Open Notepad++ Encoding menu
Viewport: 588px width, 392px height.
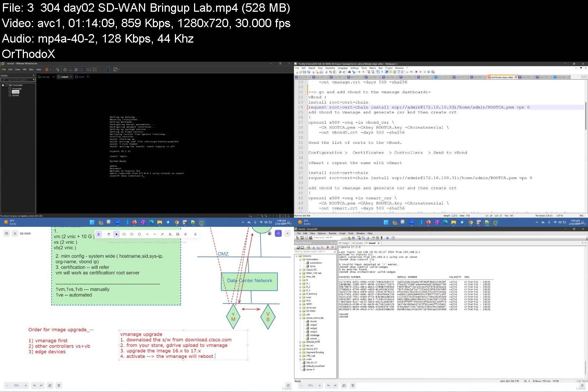pyautogui.click(x=330, y=68)
